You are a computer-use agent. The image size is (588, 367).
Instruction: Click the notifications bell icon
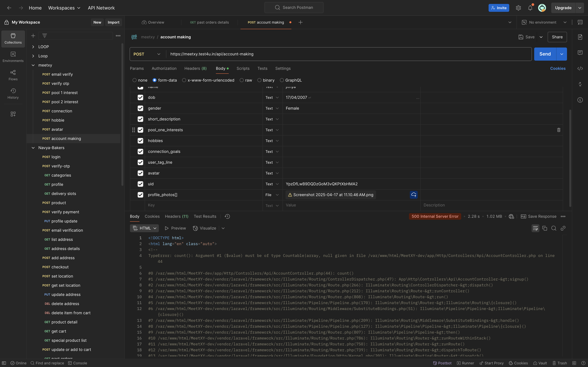point(530,8)
